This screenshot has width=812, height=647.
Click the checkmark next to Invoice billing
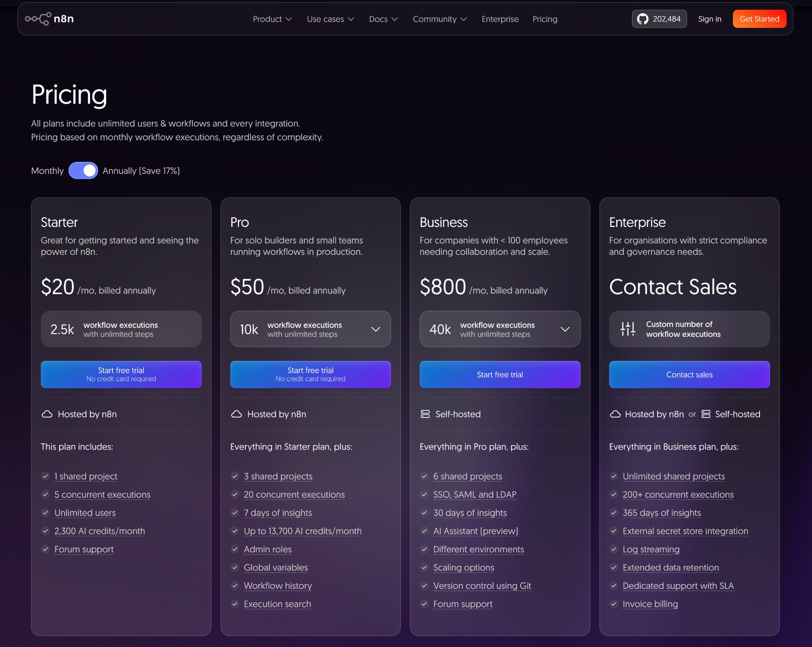click(x=614, y=604)
